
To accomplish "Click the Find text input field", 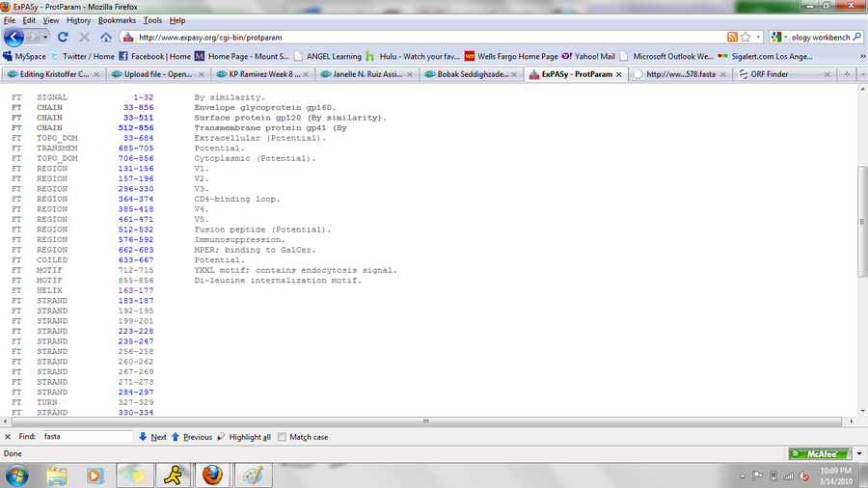I will (x=86, y=437).
